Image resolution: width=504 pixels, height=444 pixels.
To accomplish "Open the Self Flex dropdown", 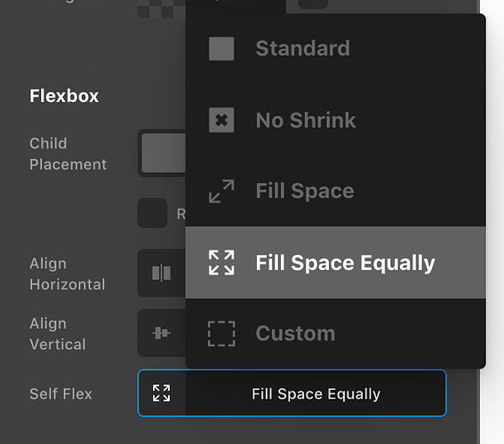I will [292, 393].
